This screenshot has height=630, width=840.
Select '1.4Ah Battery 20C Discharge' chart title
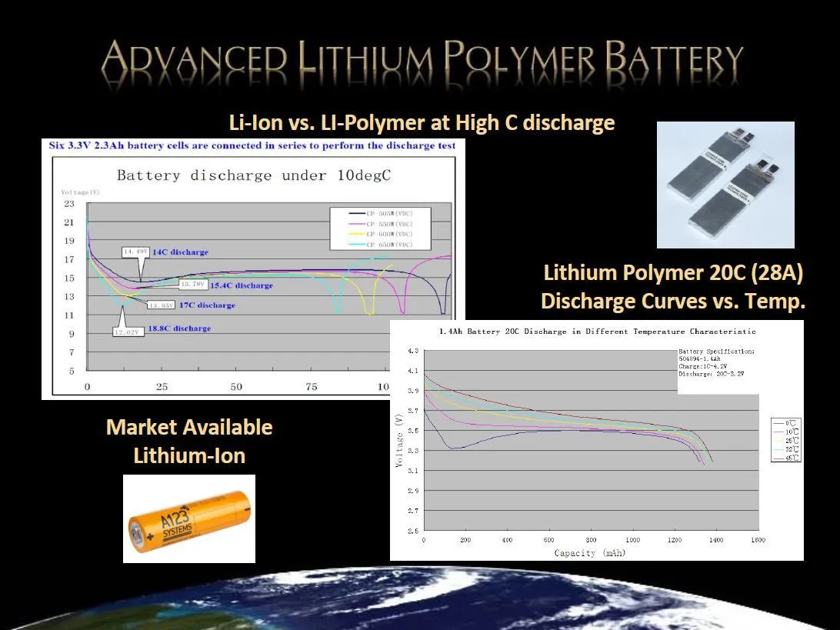(x=598, y=332)
